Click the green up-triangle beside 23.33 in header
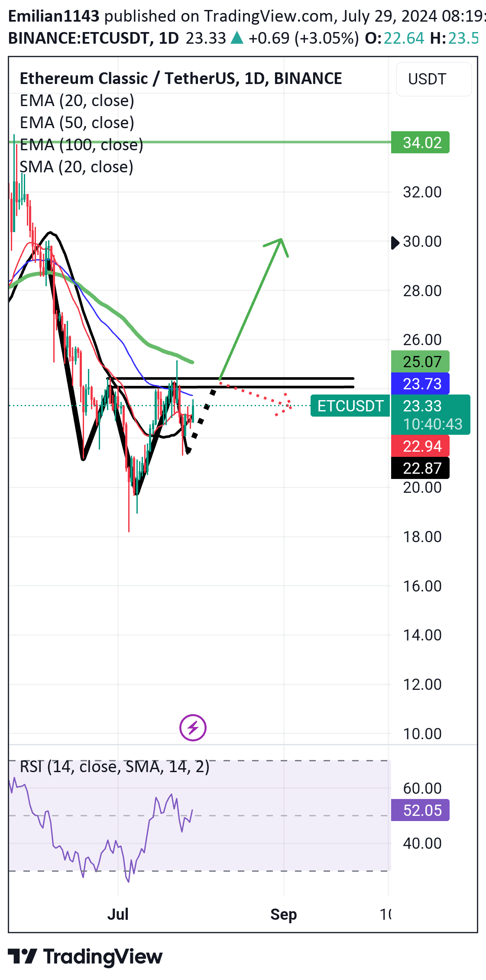The height and width of the screenshot is (980, 486). (237, 38)
